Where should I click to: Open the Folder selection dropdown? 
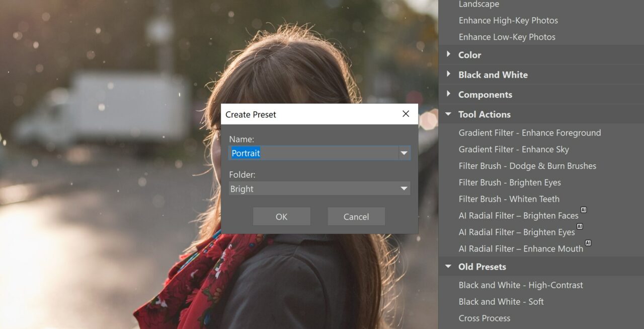click(405, 188)
